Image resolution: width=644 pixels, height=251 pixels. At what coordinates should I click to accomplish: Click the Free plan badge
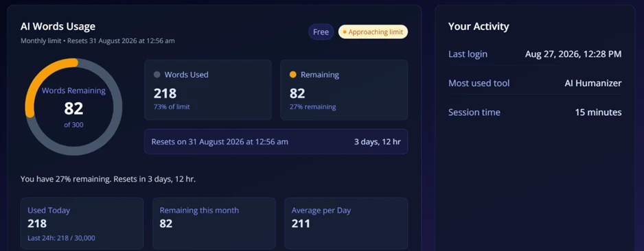(321, 32)
